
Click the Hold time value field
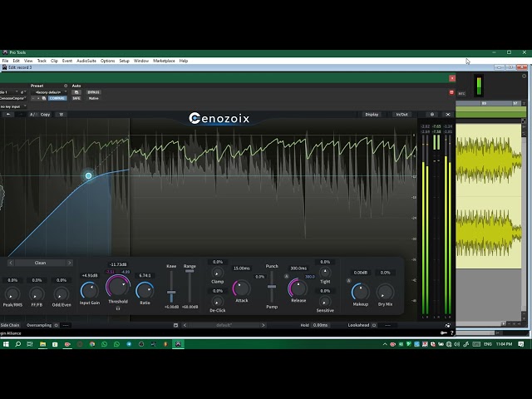[x=320, y=325]
